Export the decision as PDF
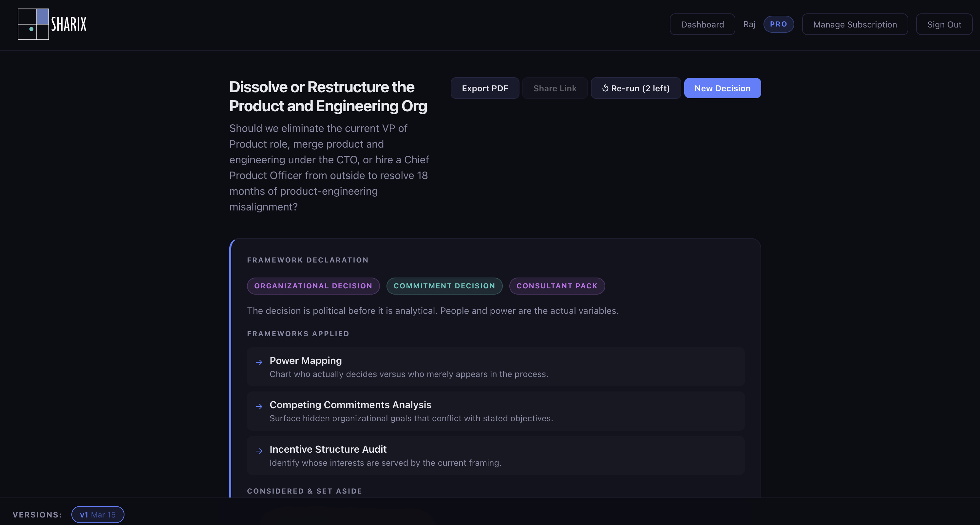The height and width of the screenshot is (525, 980). point(484,88)
